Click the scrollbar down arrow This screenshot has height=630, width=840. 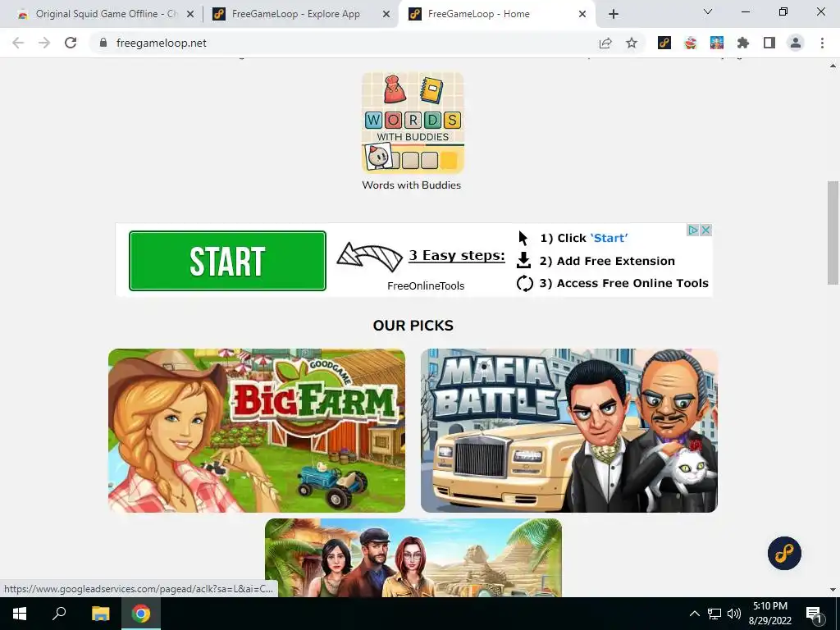coord(833,590)
